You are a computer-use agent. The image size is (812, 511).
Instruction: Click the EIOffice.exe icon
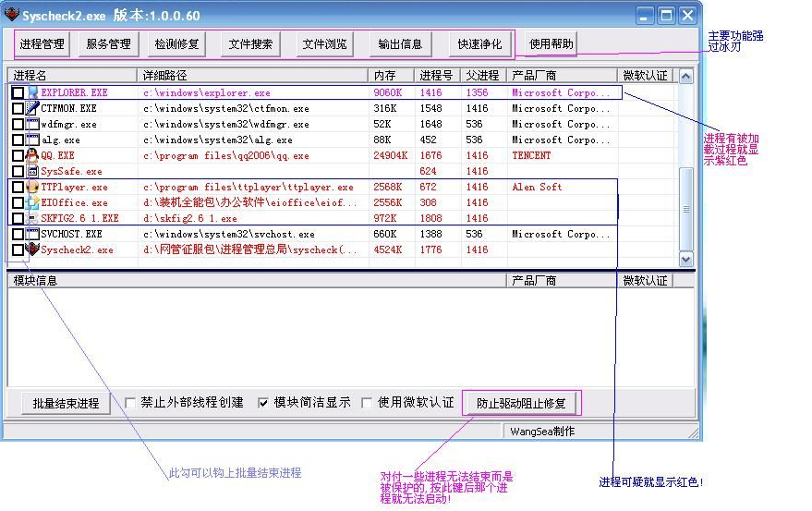[33, 202]
